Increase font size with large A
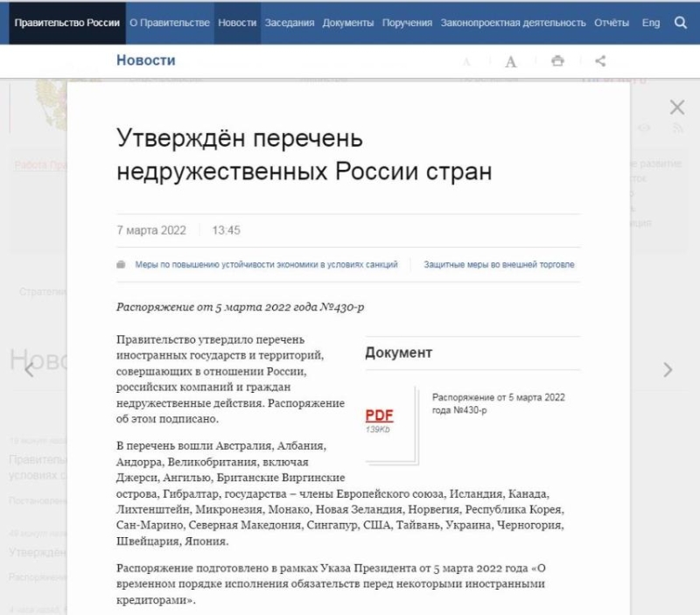 tap(511, 61)
